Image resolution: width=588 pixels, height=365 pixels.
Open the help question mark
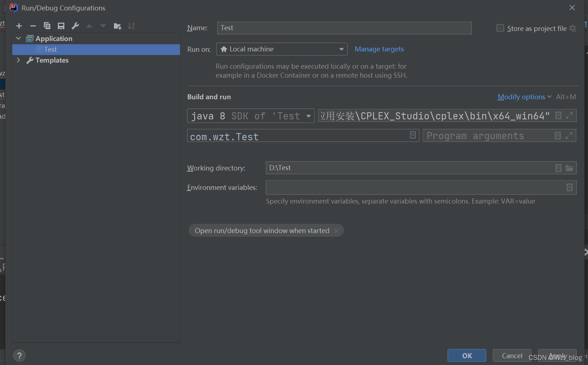[19, 356]
